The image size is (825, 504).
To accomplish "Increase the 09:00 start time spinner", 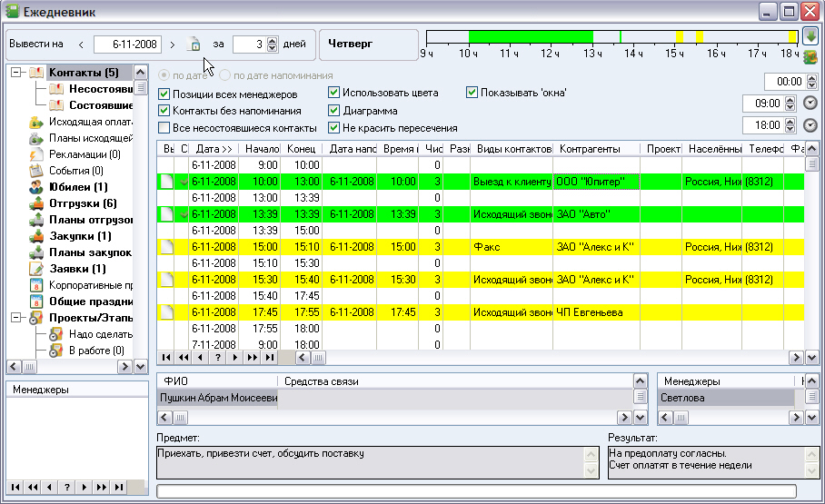I will pyautogui.click(x=790, y=99).
